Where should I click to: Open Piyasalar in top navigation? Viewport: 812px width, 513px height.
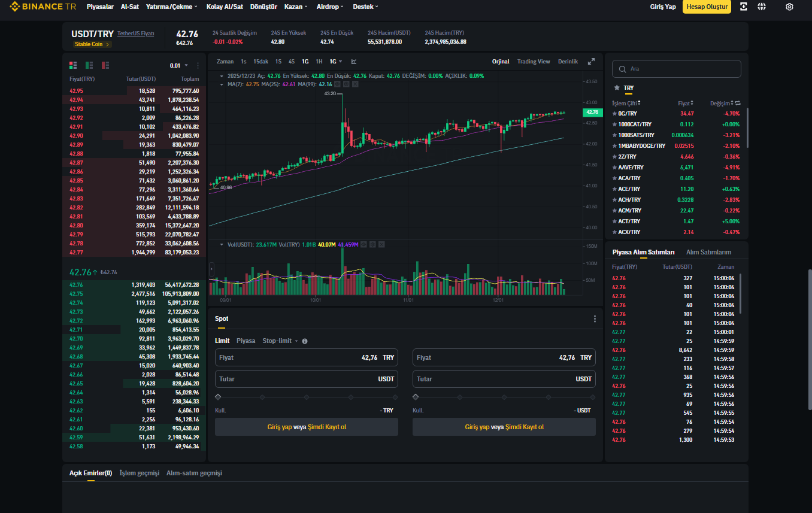(x=99, y=7)
